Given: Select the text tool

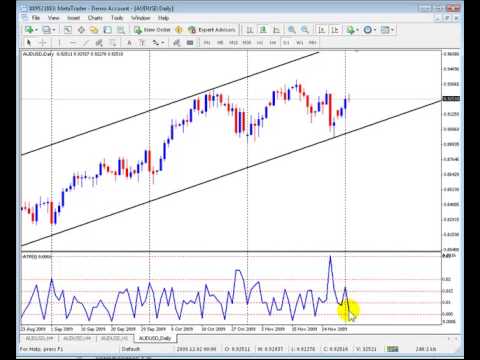Looking at the screenshot, I should click(x=129, y=43).
